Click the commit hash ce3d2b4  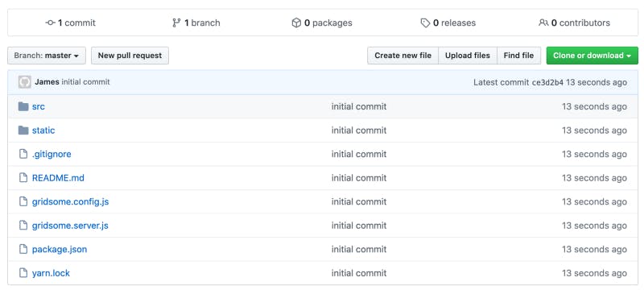(x=547, y=83)
